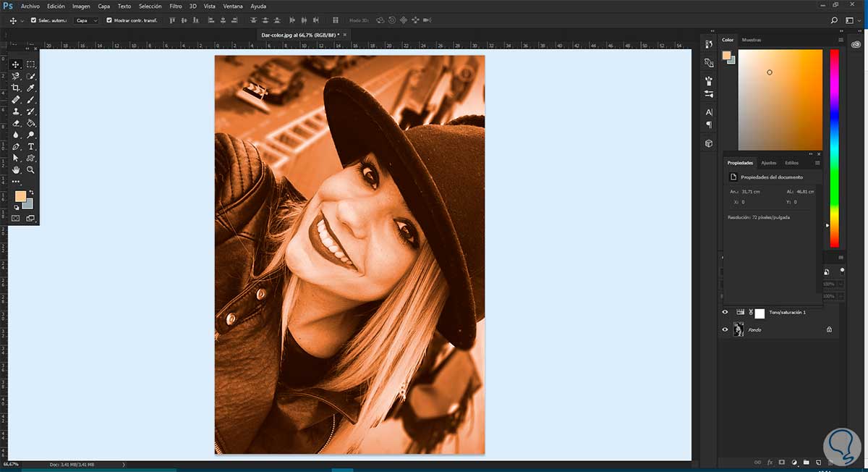The image size is (868, 472).
Task: Select the Rectangular Marquee tool
Action: pos(31,64)
